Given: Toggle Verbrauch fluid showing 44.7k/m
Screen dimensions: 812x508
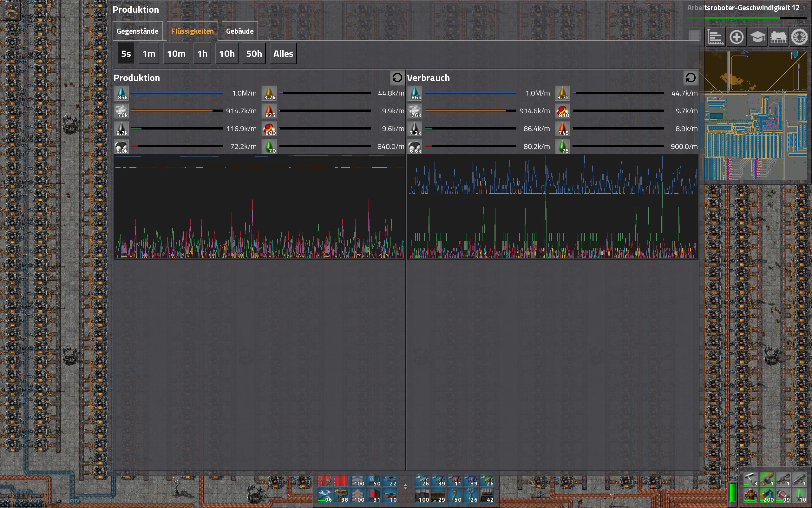Looking at the screenshot, I should coord(563,93).
